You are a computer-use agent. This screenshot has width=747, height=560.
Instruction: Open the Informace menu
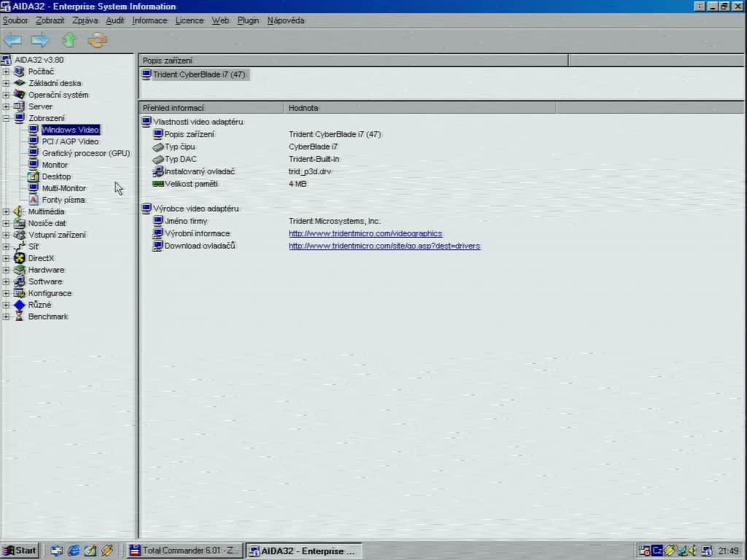(150, 20)
